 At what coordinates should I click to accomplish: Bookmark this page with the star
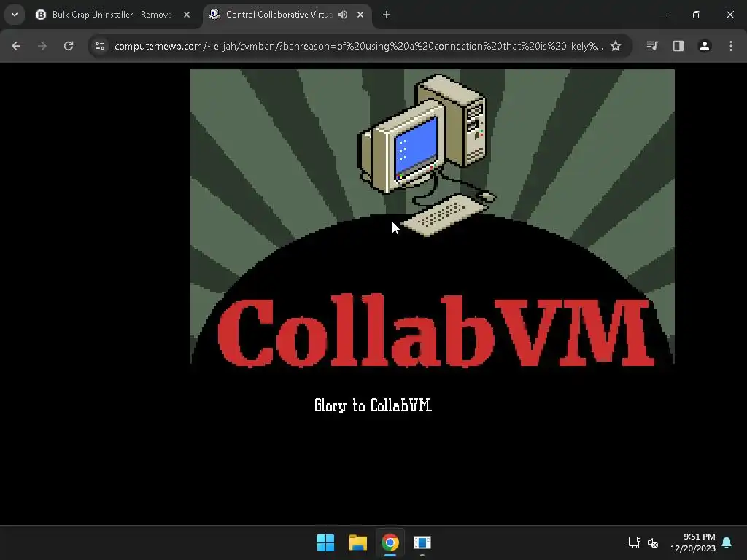pos(616,46)
